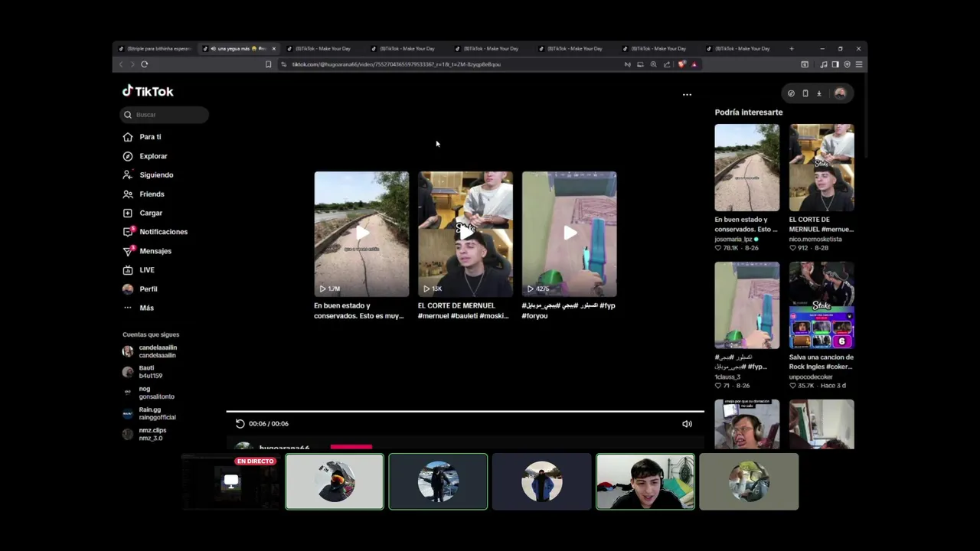Click the replay button in player
The height and width of the screenshot is (551, 980).
point(240,424)
